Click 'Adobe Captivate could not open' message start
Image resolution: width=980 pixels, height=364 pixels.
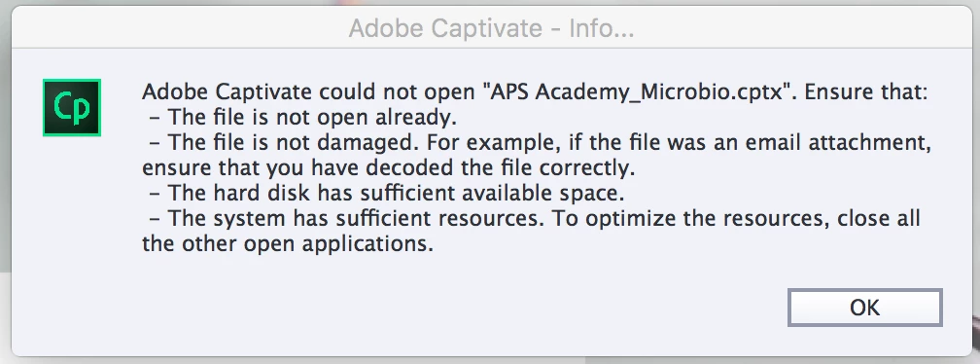tap(309, 92)
